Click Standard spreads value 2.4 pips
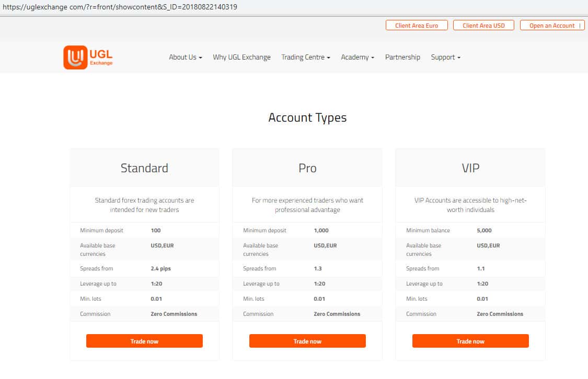 [160, 268]
